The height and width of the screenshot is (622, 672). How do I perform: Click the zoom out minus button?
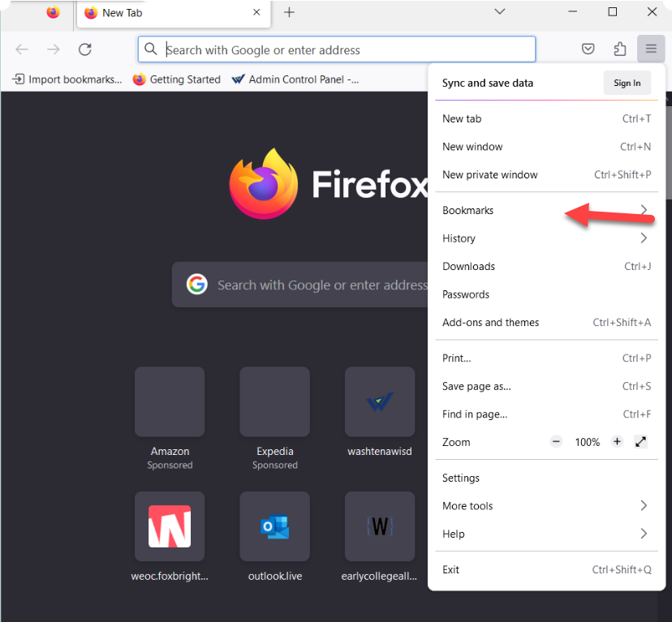click(x=556, y=441)
